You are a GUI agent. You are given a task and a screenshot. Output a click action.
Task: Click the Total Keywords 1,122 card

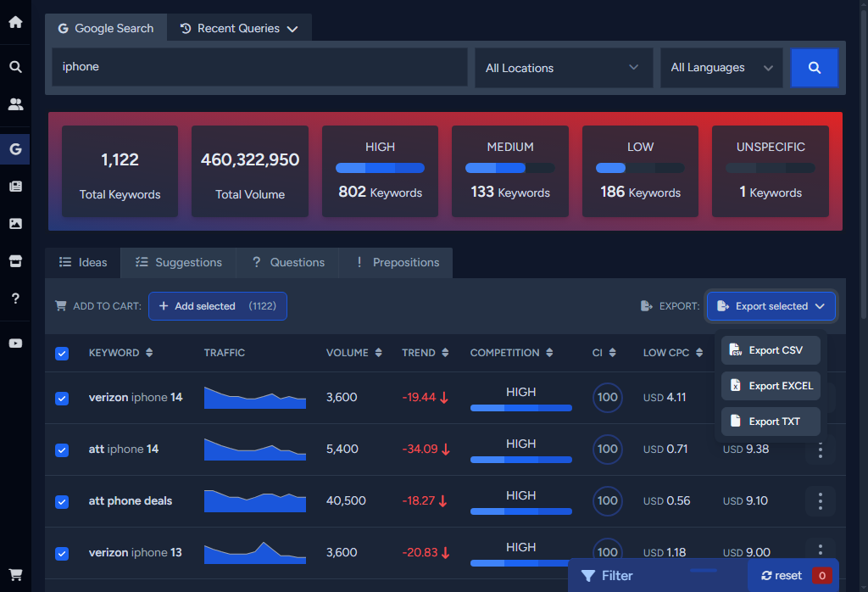click(120, 171)
